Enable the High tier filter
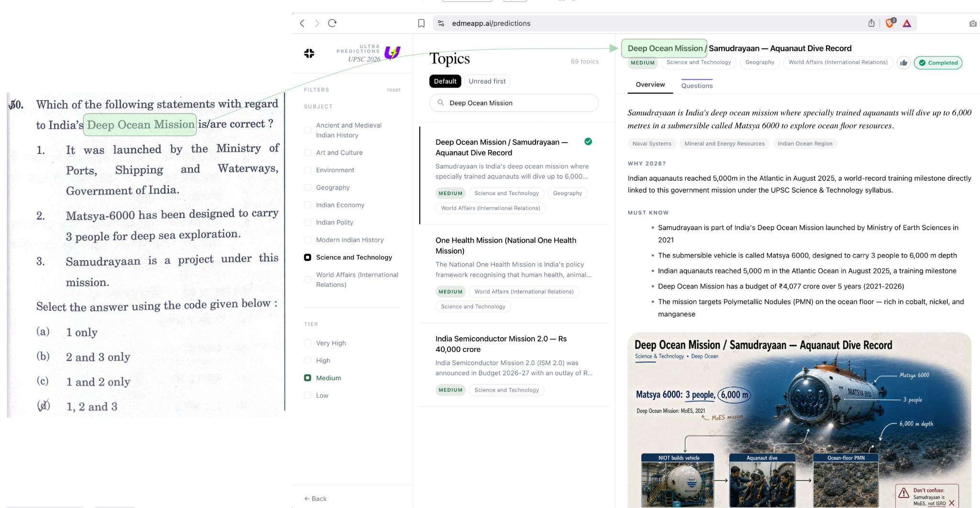The image size is (980, 508). [308, 361]
